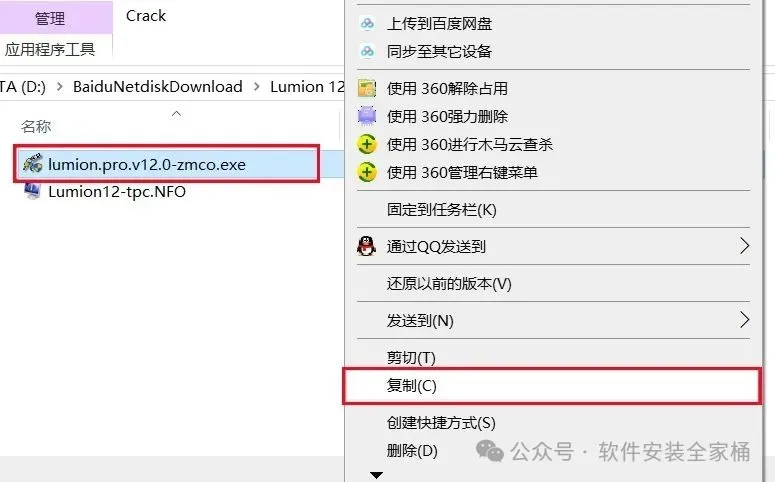Image resolution: width=775 pixels, height=482 pixels.
Task: Click the 360 强力删除 purple icon
Action: [367, 116]
